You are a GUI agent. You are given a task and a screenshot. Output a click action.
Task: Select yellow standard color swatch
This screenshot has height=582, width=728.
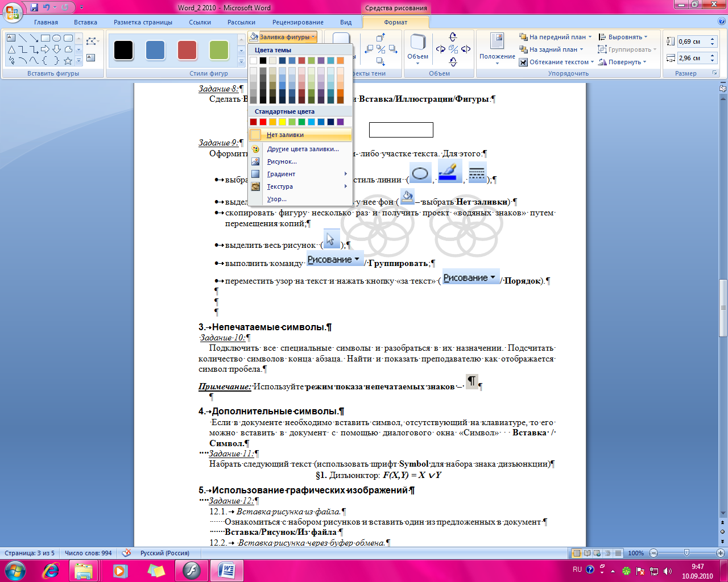tap(282, 122)
